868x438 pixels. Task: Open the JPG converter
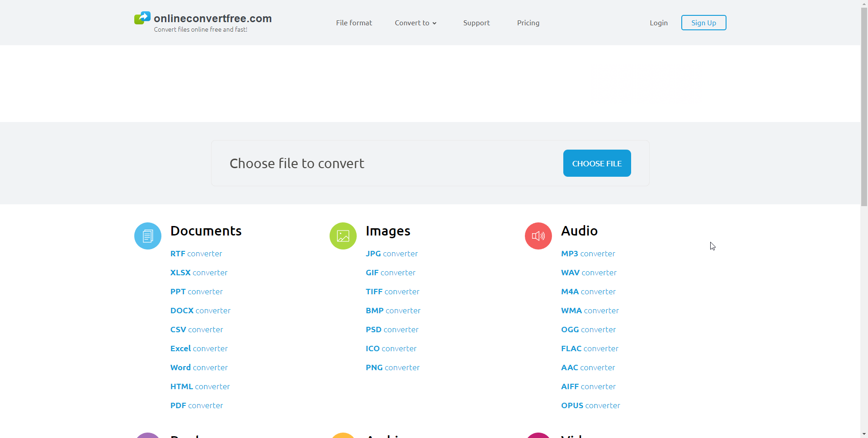(x=392, y=254)
